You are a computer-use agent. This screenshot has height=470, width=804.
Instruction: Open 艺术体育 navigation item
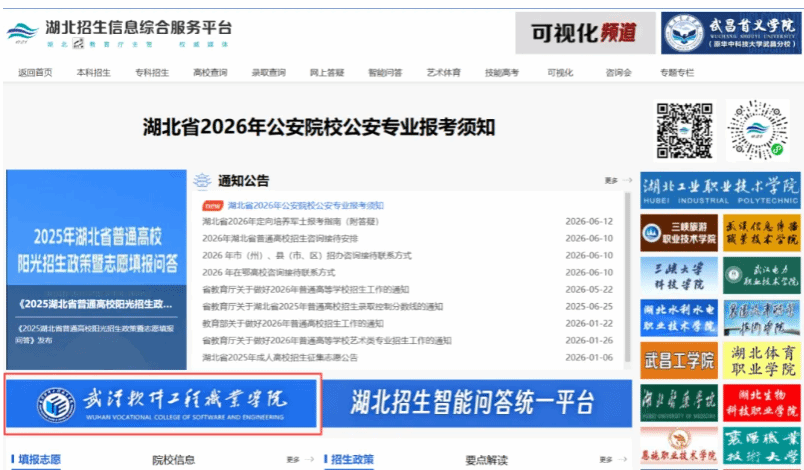click(x=444, y=73)
